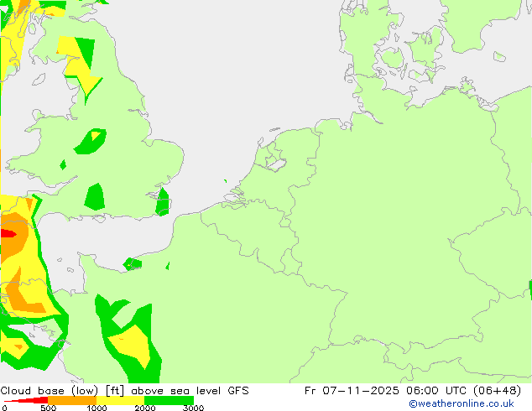Click the 'Fr 07-11-2025 06:00 UTC (06+48)' timestamp
This screenshot has height=411, width=532.
(413, 391)
